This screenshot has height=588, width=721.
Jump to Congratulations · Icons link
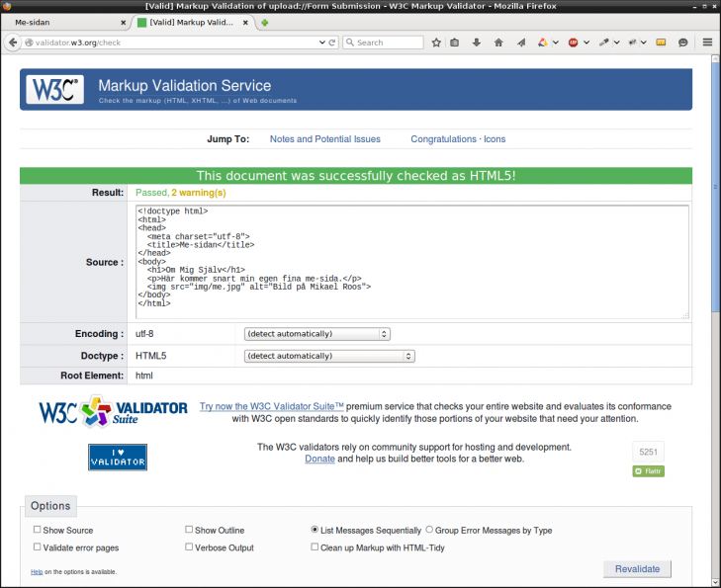tap(458, 139)
